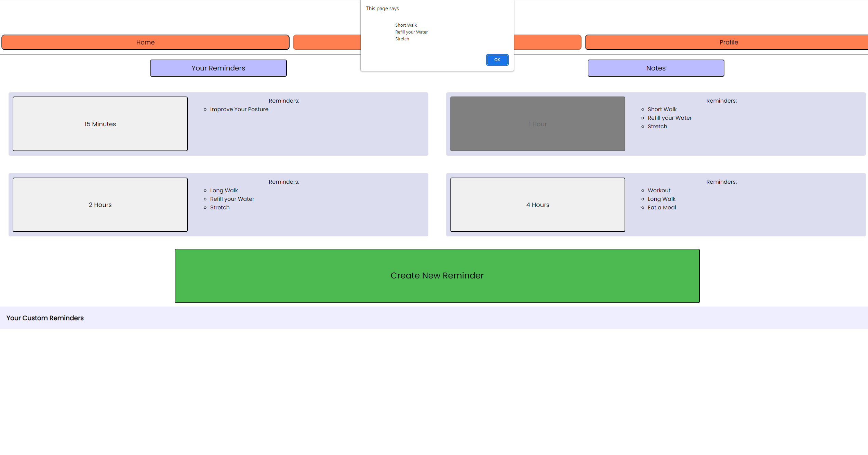Click OK in the alert dialog
868x455 pixels.
click(x=497, y=60)
